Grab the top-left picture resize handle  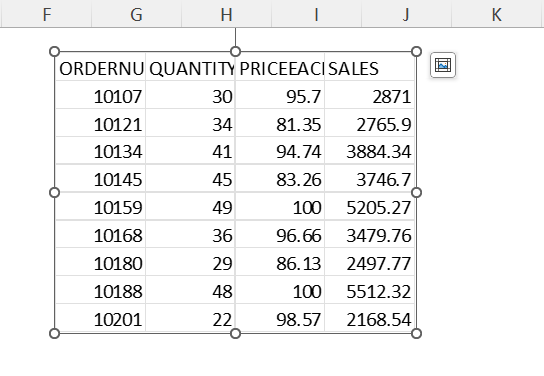(54, 52)
